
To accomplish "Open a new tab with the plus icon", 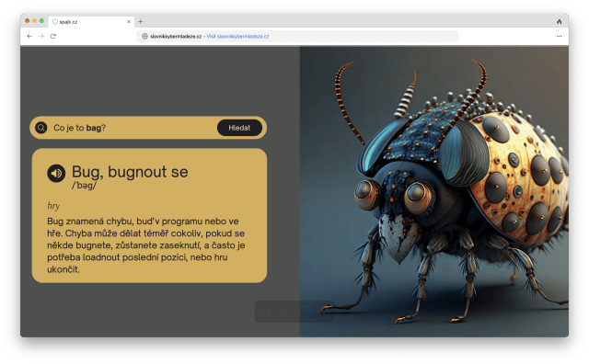I will pyautogui.click(x=141, y=22).
